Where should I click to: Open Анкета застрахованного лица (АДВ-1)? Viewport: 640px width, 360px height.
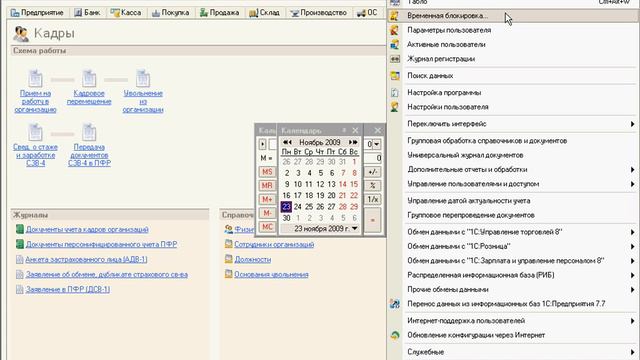pos(86,259)
